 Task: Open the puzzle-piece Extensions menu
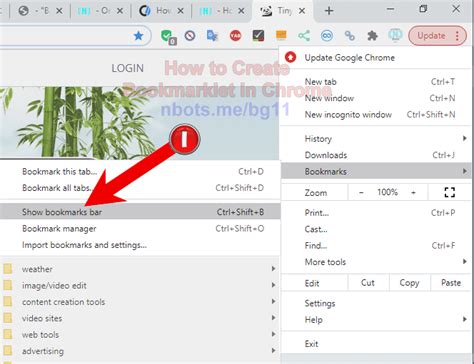(x=372, y=35)
